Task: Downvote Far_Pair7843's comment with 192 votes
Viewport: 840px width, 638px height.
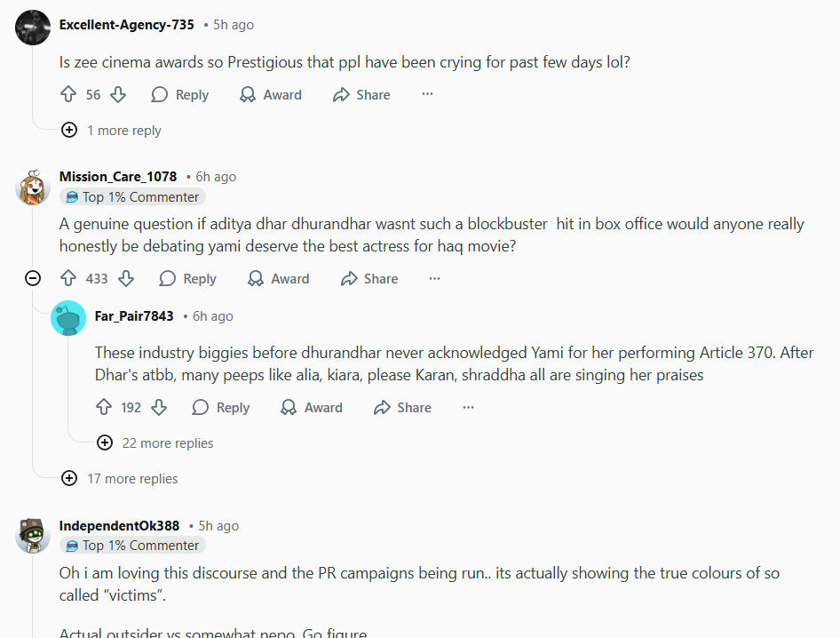Action: coord(159,408)
